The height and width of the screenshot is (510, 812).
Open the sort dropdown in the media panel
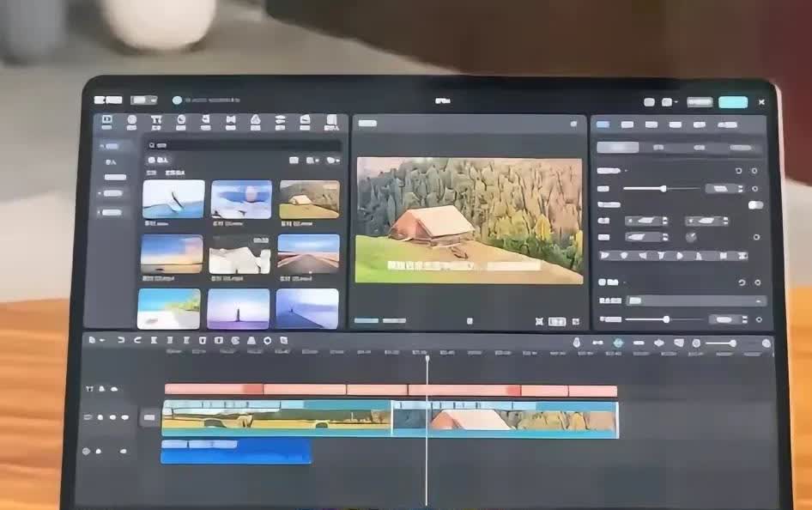312,161
